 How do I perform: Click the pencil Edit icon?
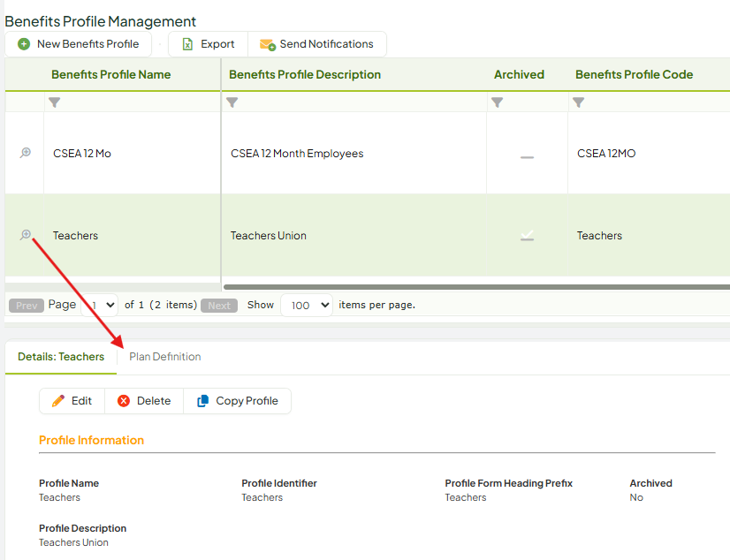pyautogui.click(x=58, y=401)
